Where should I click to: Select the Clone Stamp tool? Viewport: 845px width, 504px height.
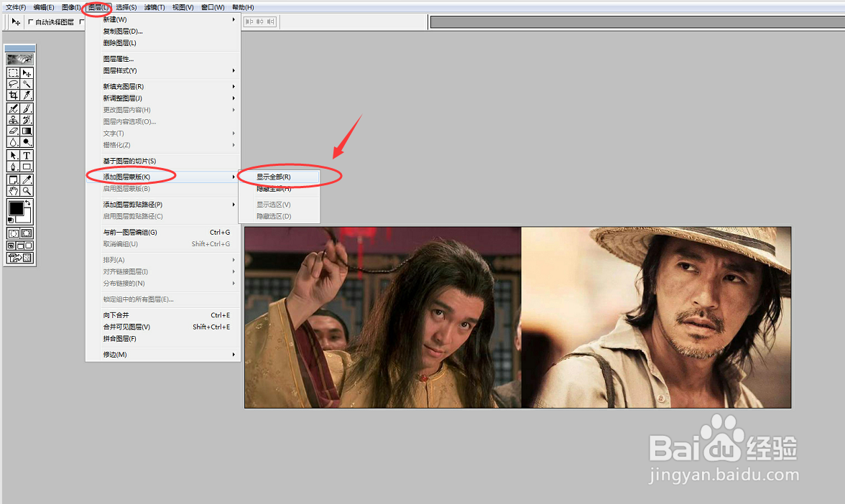(13, 119)
